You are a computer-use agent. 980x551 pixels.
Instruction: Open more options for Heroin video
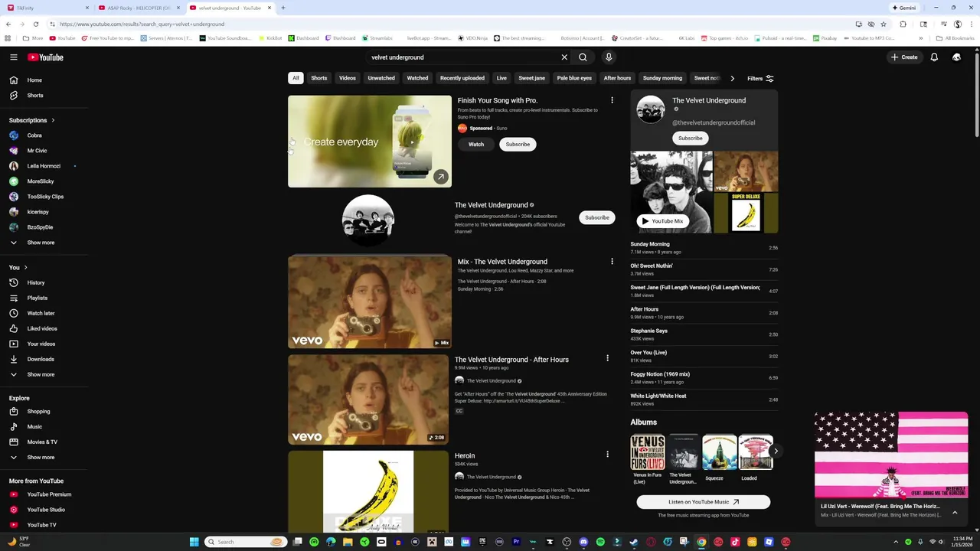607,455
